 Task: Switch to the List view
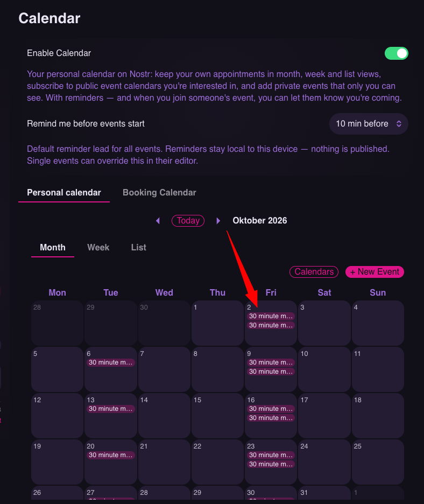click(138, 248)
